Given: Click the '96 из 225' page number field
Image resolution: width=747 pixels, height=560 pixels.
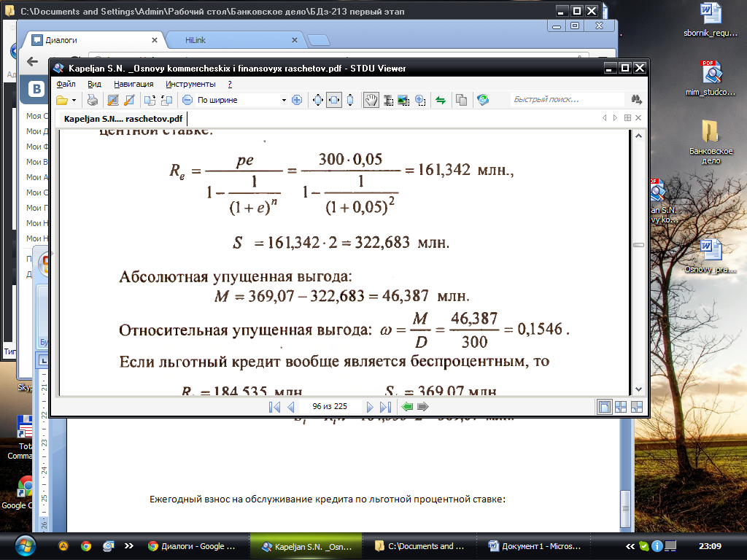Looking at the screenshot, I should click(330, 407).
